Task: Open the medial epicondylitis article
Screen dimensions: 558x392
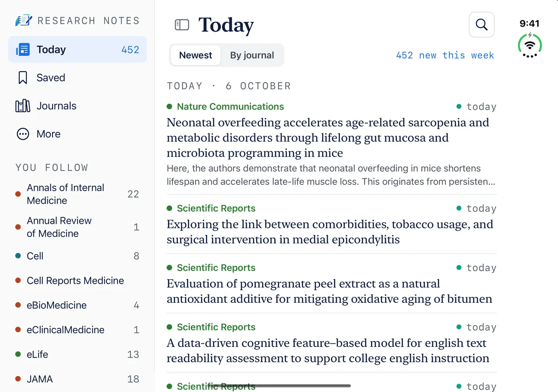Action: pos(330,232)
